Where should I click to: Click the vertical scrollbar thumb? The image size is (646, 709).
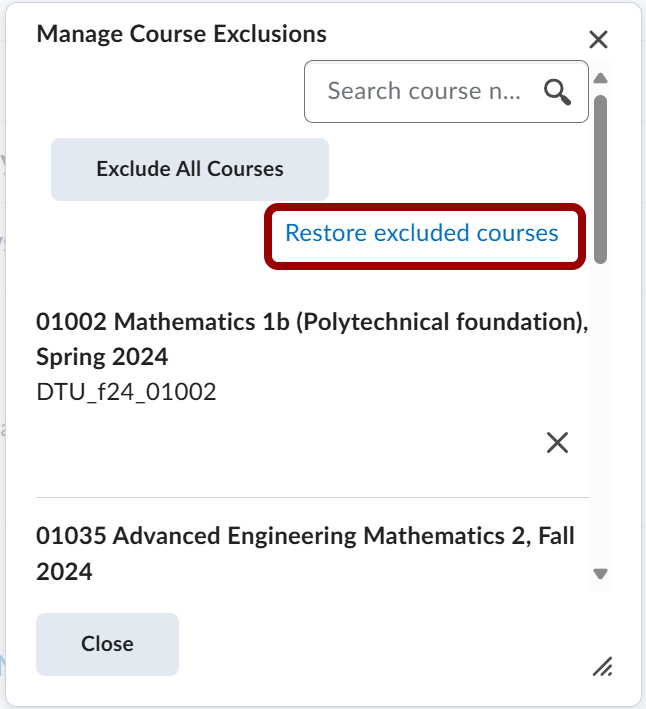click(x=600, y=178)
